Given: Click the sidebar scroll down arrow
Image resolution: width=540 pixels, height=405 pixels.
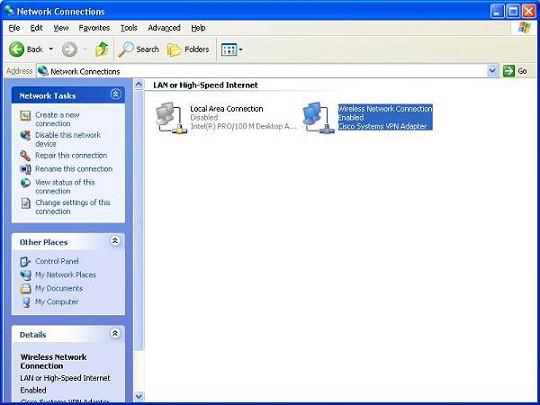Looking at the screenshot, I should click(138, 396).
